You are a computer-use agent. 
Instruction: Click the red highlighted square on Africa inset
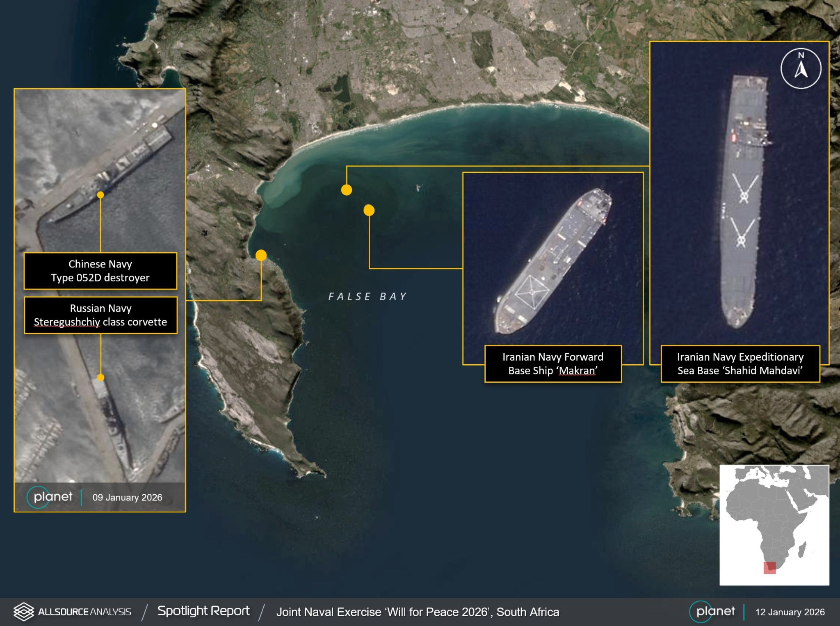(x=769, y=568)
